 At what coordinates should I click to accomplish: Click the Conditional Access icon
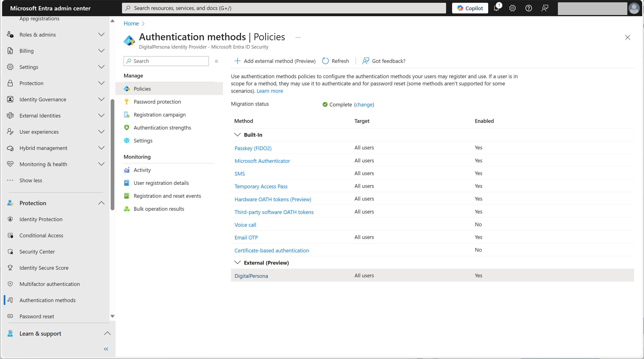(10, 235)
